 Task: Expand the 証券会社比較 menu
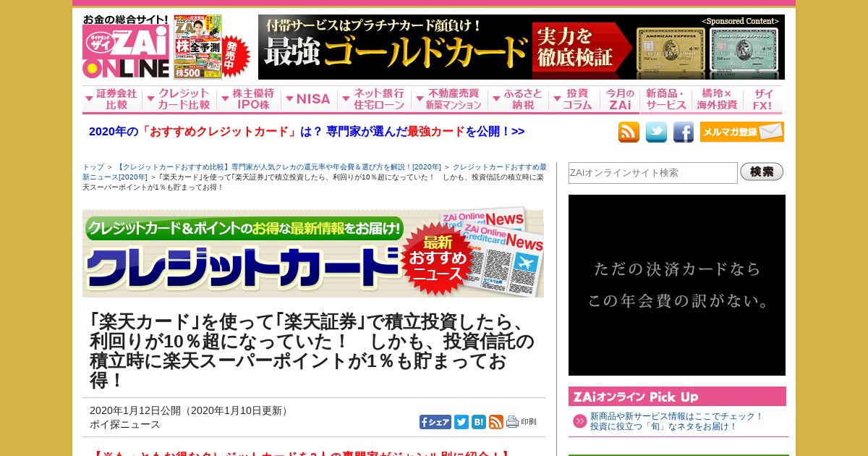(x=111, y=99)
